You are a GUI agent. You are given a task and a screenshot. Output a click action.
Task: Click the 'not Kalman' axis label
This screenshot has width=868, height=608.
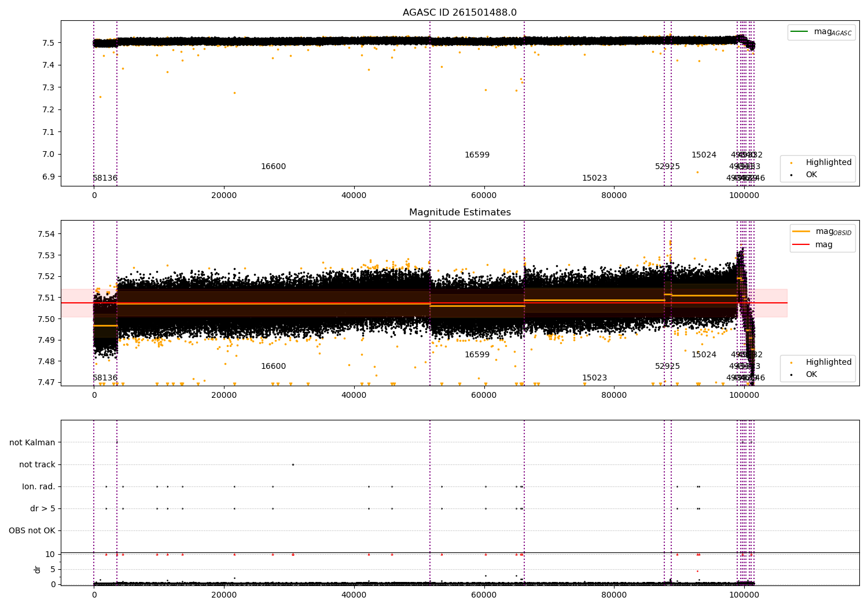pyautogui.click(x=32, y=442)
